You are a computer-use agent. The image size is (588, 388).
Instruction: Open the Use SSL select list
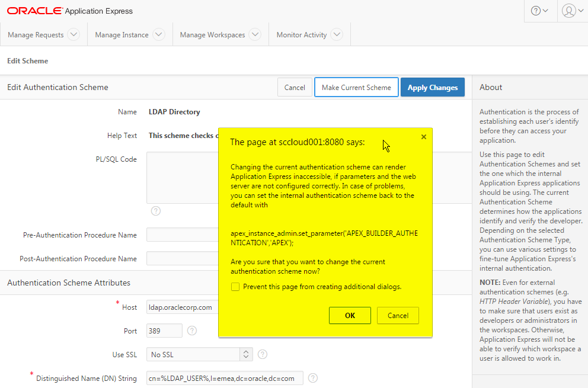click(x=200, y=354)
